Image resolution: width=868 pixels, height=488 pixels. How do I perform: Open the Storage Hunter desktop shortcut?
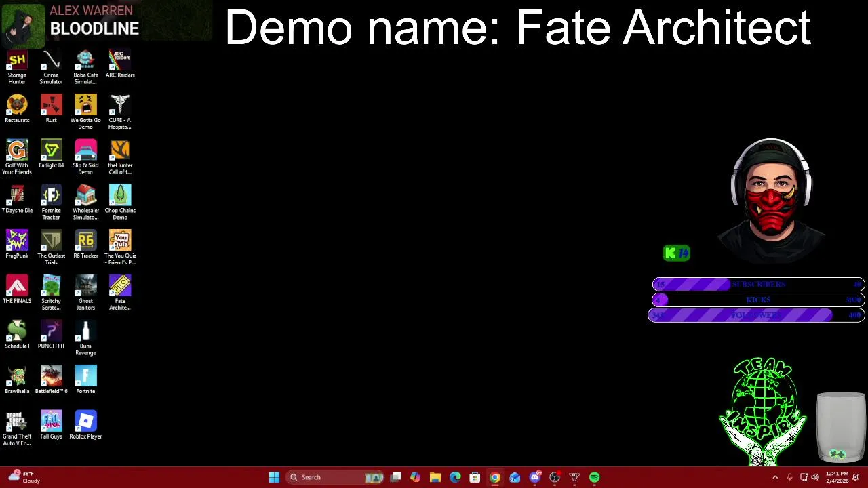(x=17, y=67)
